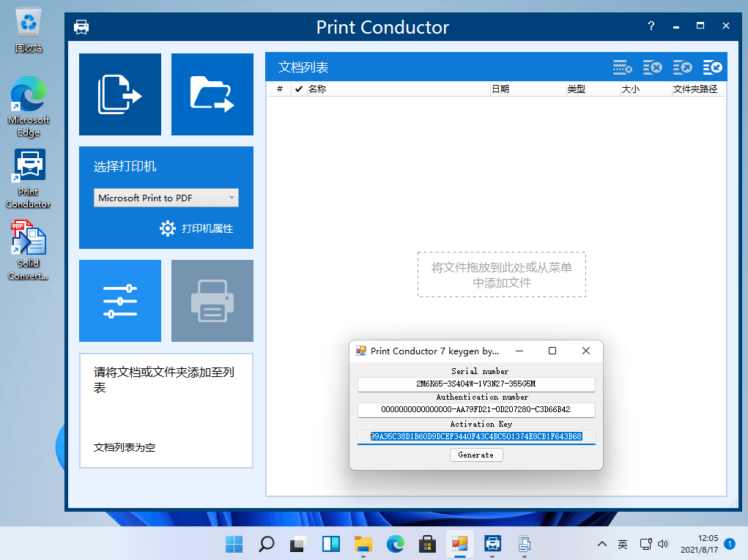The image size is (748, 560).
Task: Sort by 名称 column header
Action: coord(399,89)
